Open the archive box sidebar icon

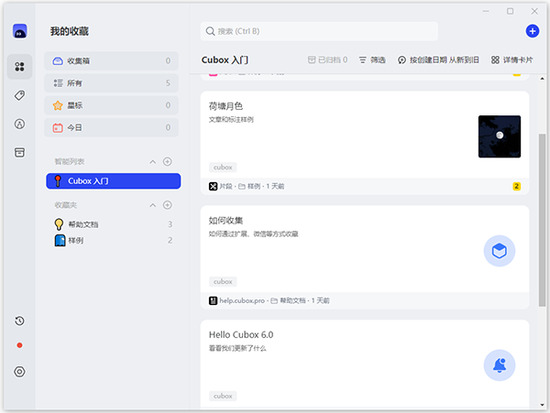tap(20, 152)
